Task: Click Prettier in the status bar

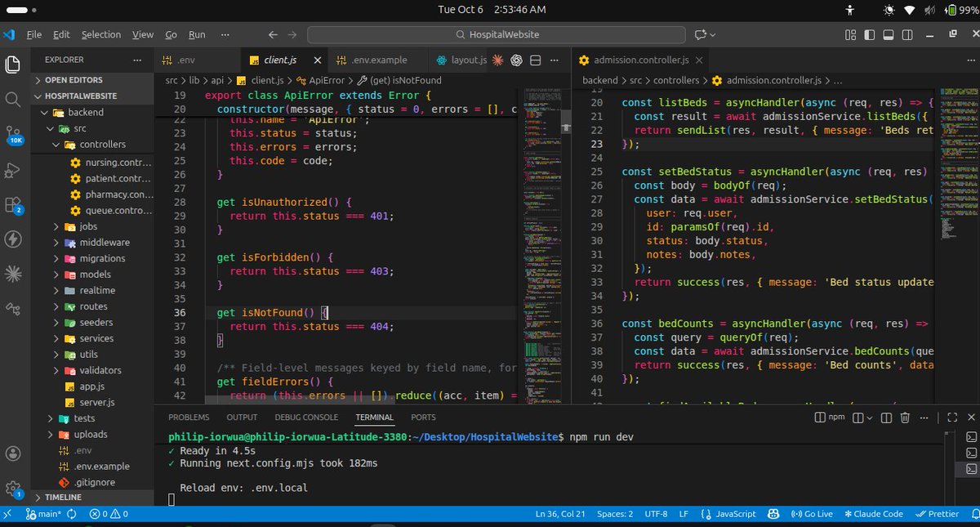Action: coord(936,514)
